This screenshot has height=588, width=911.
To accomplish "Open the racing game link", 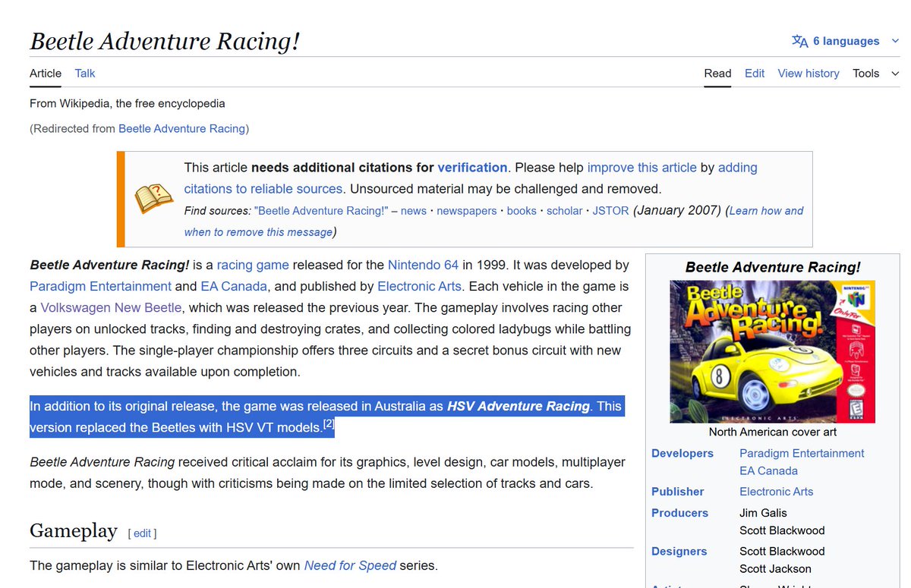I will coord(253,265).
